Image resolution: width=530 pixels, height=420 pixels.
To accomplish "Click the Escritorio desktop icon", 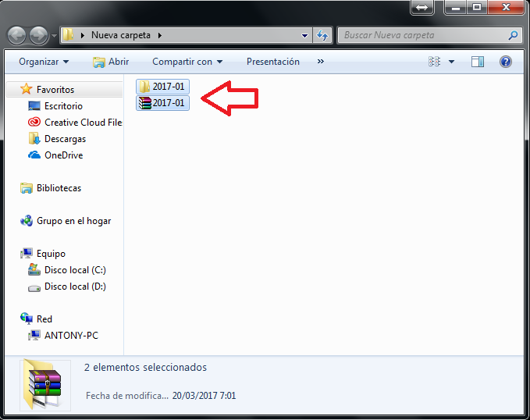I will (x=34, y=106).
